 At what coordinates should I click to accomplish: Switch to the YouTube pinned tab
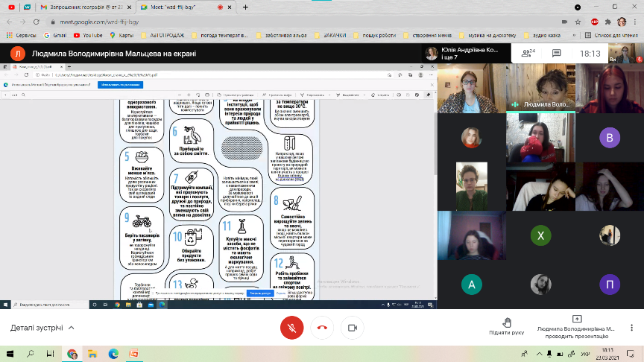[x=11, y=7]
